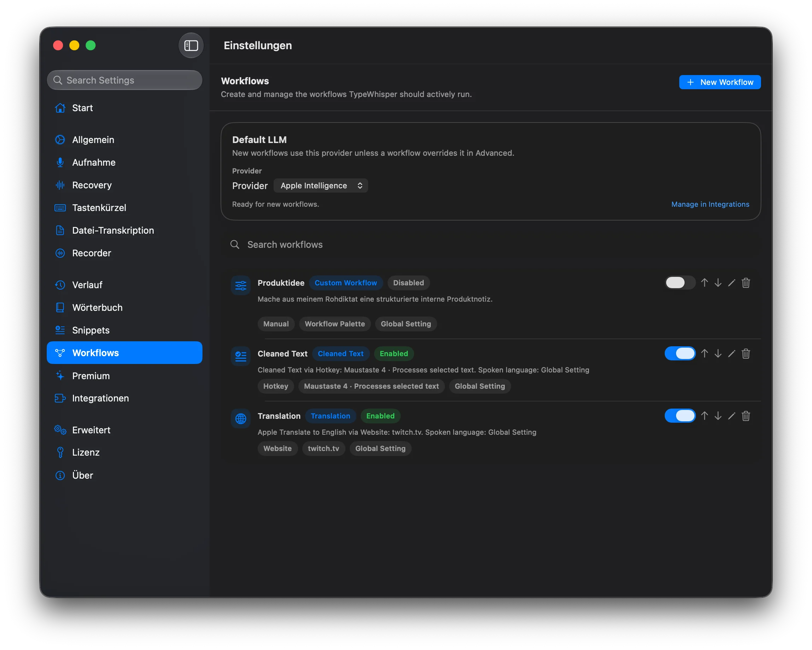Open the Apple Intelligence provider dropdown
This screenshot has height=650, width=812.
pyautogui.click(x=320, y=186)
